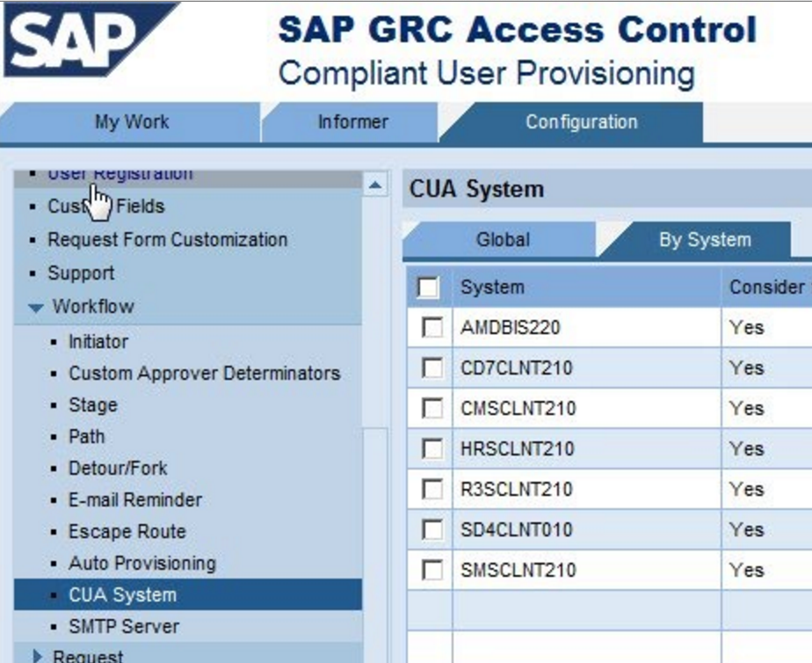Open the Informer tab
Screen dimensions: 812x663
pyautogui.click(x=352, y=122)
